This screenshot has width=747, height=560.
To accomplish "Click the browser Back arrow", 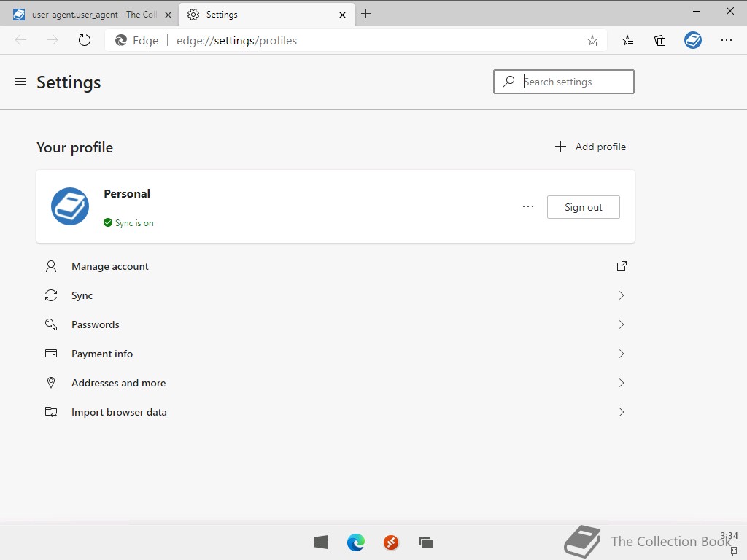I will pyautogui.click(x=20, y=41).
